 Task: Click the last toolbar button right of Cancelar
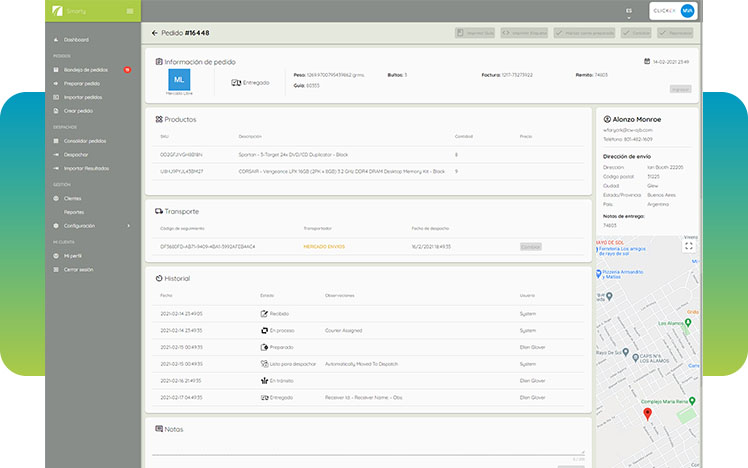coord(675,33)
